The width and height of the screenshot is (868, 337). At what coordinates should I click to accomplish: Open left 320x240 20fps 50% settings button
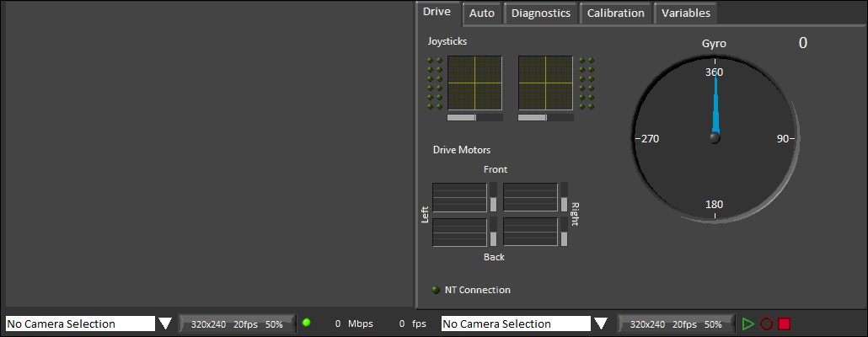pyautogui.click(x=237, y=324)
